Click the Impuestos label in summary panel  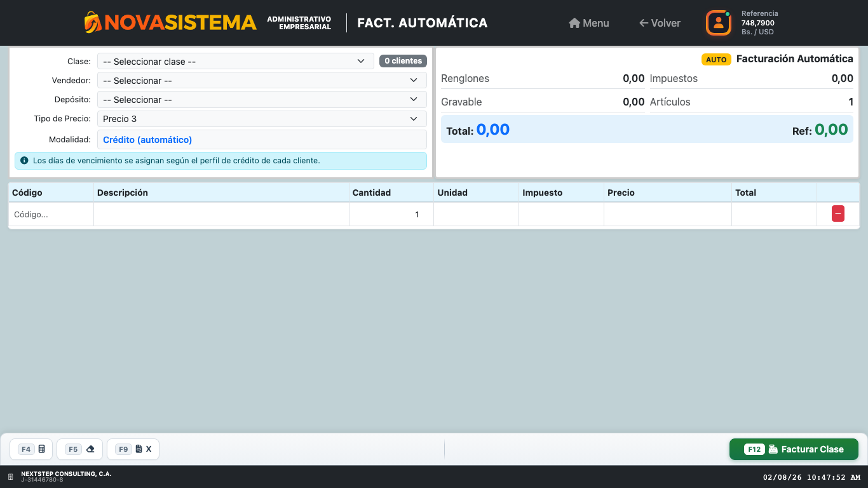point(674,79)
